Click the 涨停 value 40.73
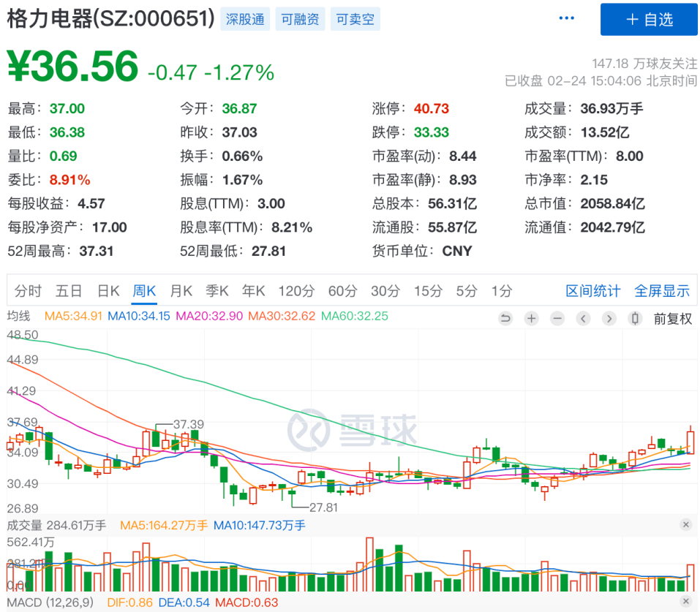Viewport: 700px width, 612px height. [x=432, y=108]
